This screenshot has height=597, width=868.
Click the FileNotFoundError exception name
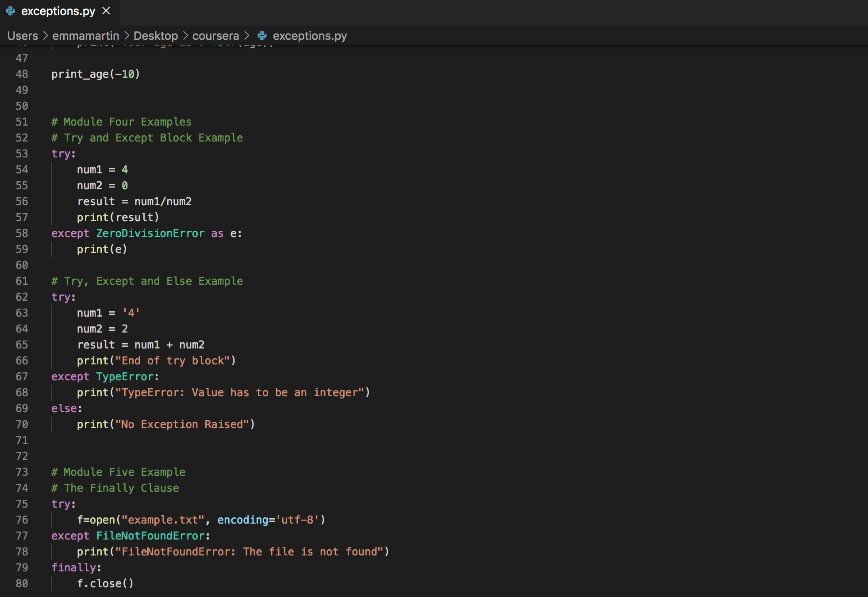pos(150,536)
